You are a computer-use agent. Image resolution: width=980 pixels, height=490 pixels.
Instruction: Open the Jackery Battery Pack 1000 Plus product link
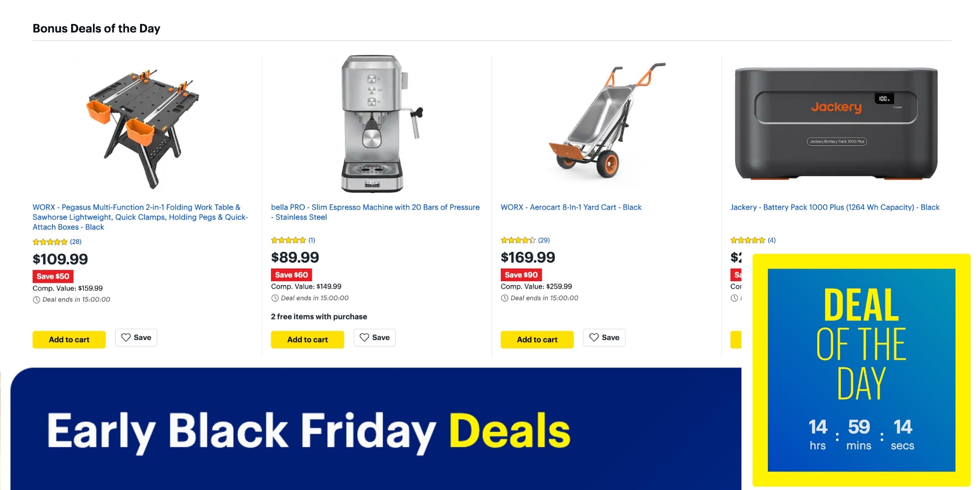[x=834, y=207]
